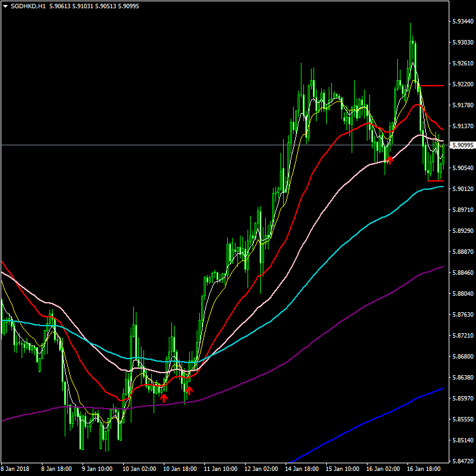This screenshot has height=476, width=476.
Task: Click the open price value 5.90613
Action: (x=60, y=6)
